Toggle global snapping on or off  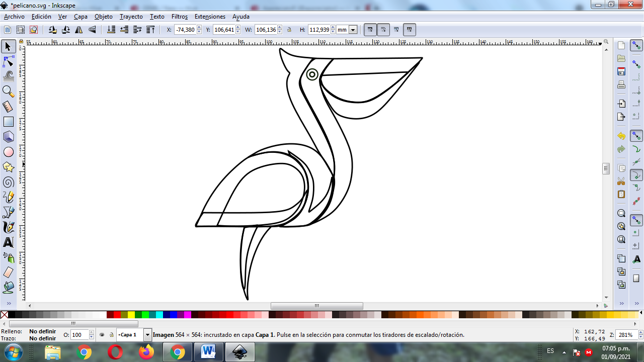(x=636, y=46)
